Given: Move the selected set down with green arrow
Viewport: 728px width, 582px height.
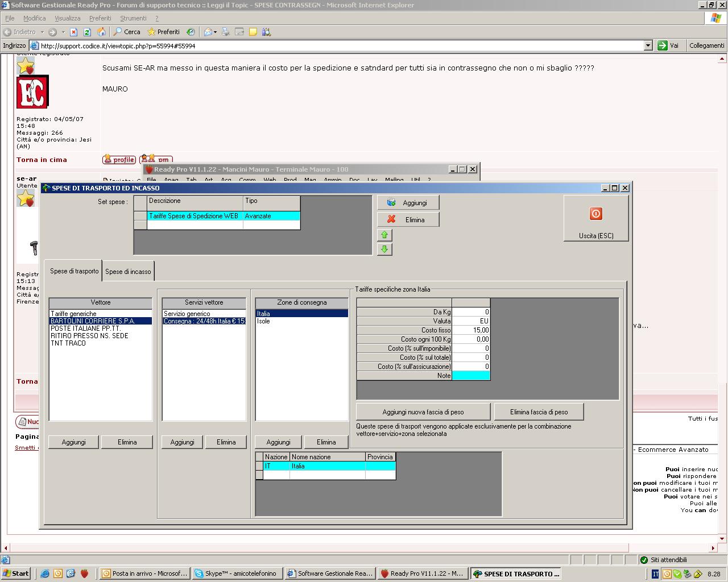Looking at the screenshot, I should 384,249.
